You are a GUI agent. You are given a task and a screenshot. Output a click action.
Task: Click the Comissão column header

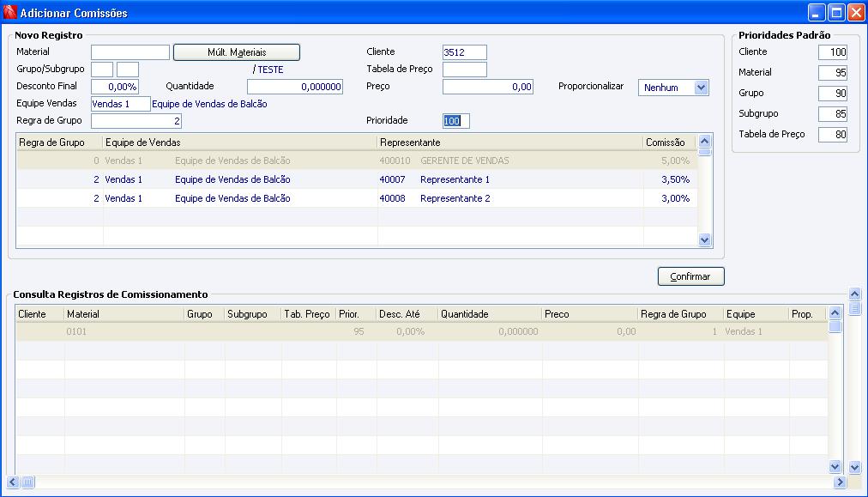670,142
